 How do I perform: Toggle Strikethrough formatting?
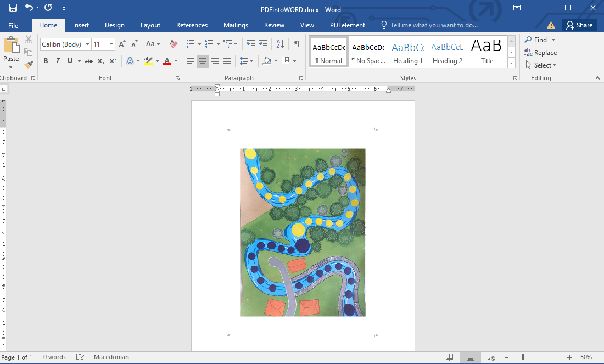coord(88,60)
